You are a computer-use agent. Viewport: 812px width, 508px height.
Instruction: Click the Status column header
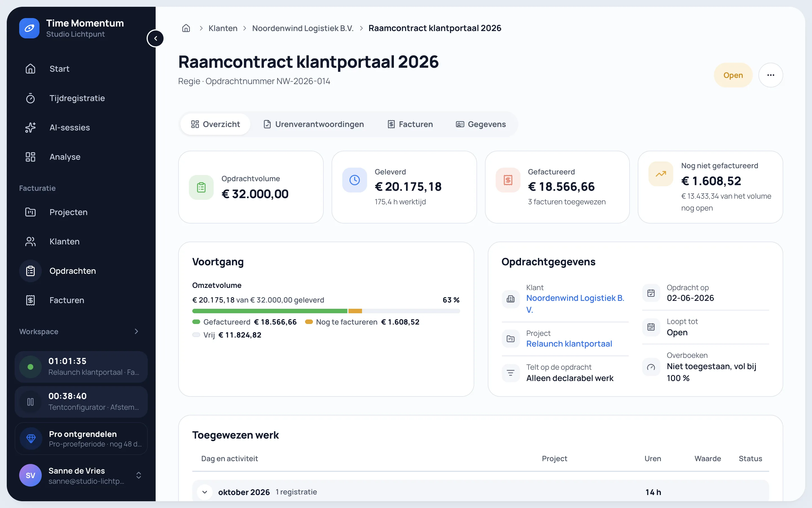[750, 459]
